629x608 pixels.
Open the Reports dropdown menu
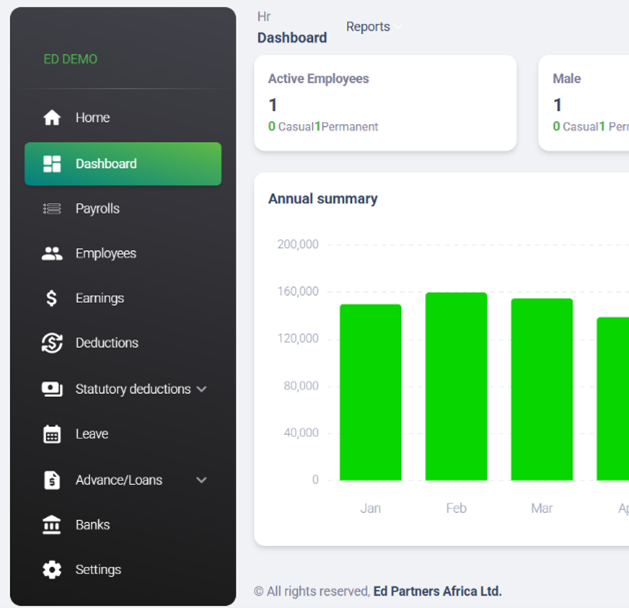pyautogui.click(x=372, y=27)
